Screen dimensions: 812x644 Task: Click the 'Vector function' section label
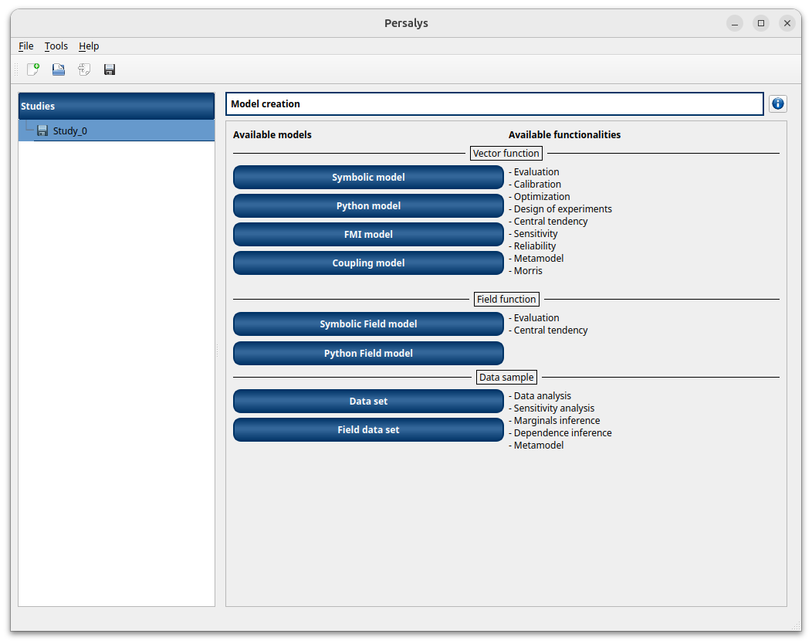pyautogui.click(x=506, y=154)
